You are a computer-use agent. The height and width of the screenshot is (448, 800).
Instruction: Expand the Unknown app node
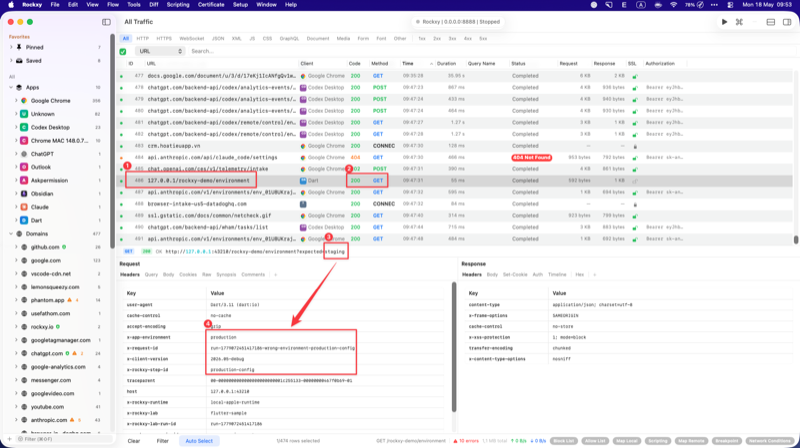16,114
